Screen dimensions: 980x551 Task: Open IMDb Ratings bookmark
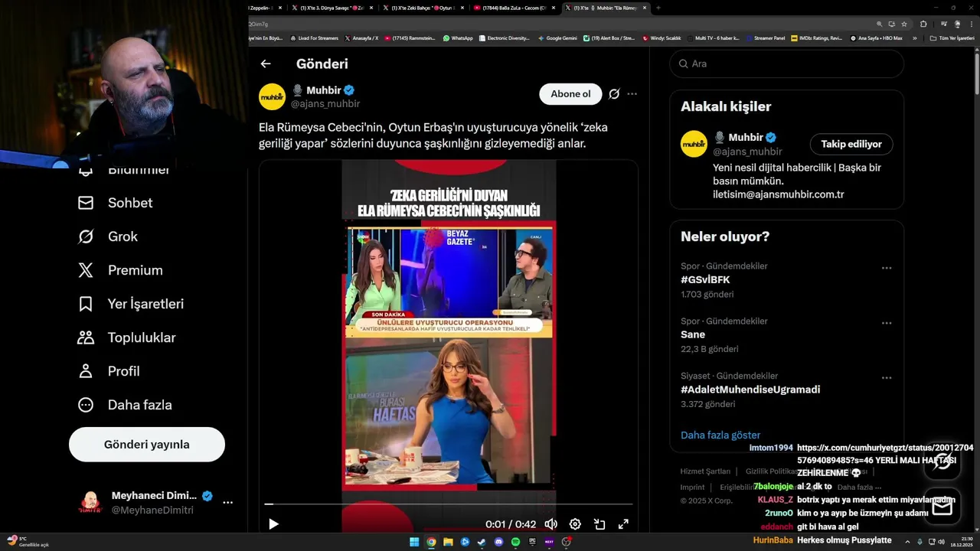pos(817,37)
